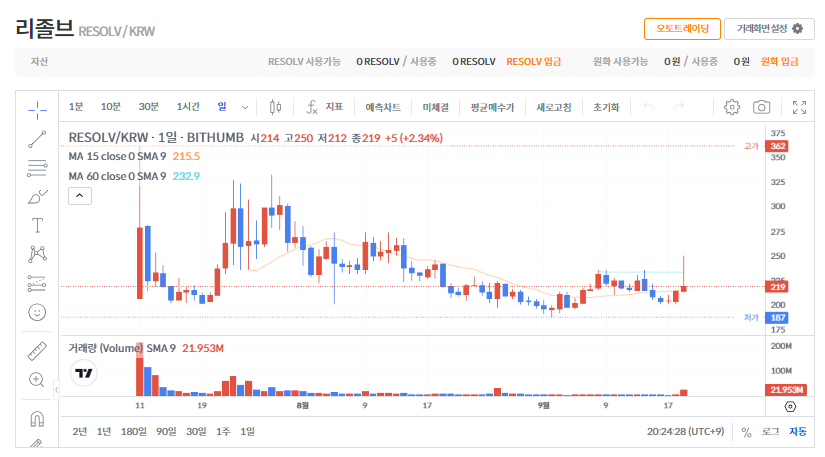The height and width of the screenshot is (457, 825).
Task: Click the low price label 187
Action: click(777, 318)
